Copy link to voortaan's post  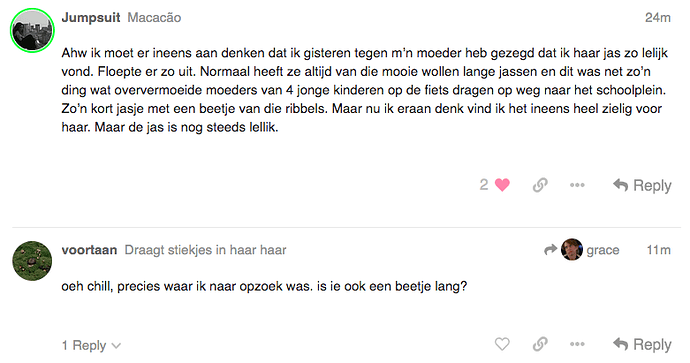[x=540, y=344]
